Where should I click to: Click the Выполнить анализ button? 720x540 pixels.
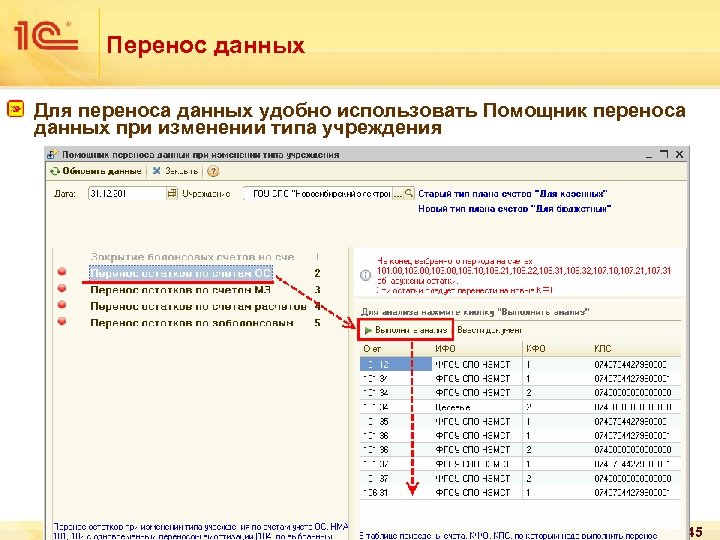[x=405, y=330]
